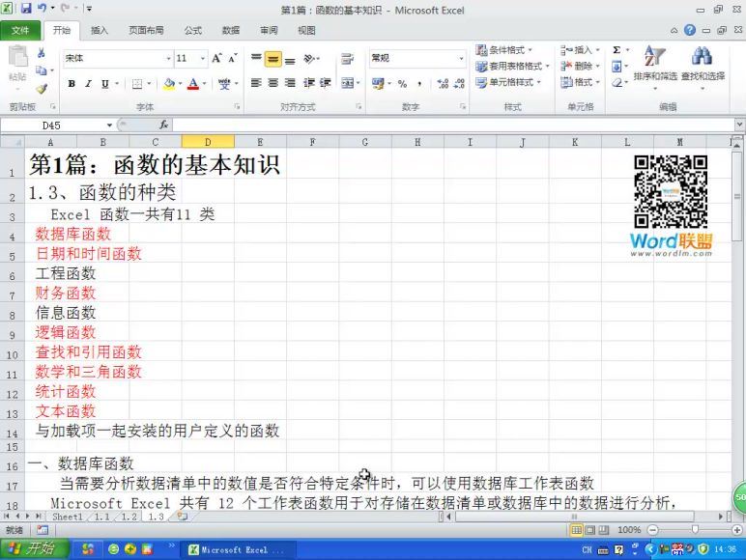Switch to Review (审阅) tab
The image size is (746, 560).
(x=269, y=31)
